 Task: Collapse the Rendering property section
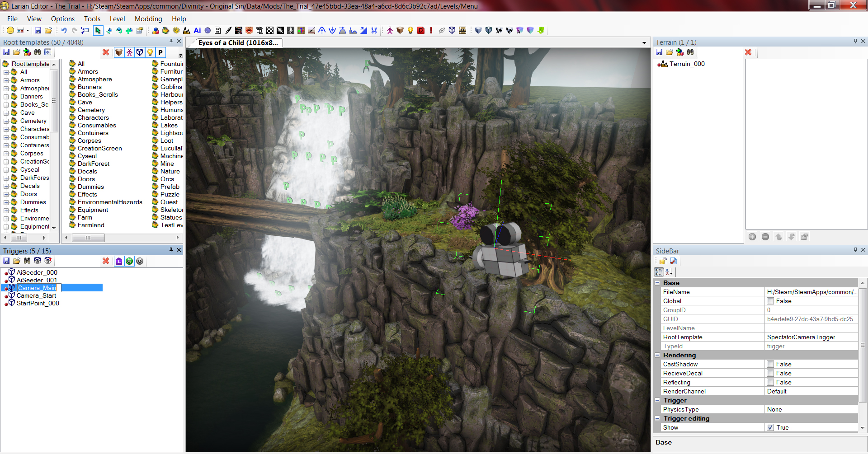[657, 355]
